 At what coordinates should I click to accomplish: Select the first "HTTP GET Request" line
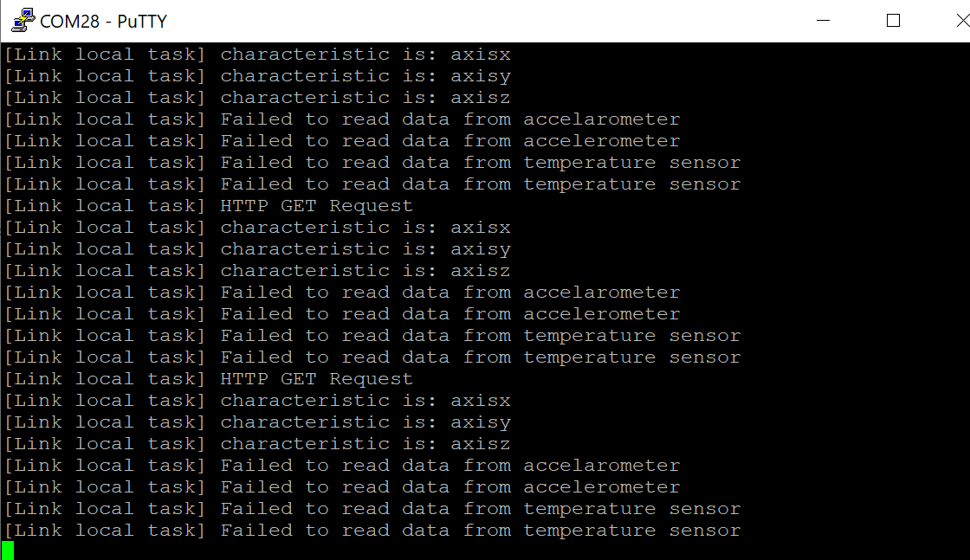[x=316, y=206]
